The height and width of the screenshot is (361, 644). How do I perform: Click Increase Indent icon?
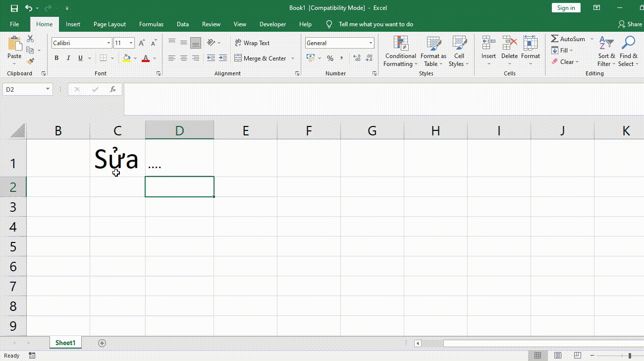point(223,58)
